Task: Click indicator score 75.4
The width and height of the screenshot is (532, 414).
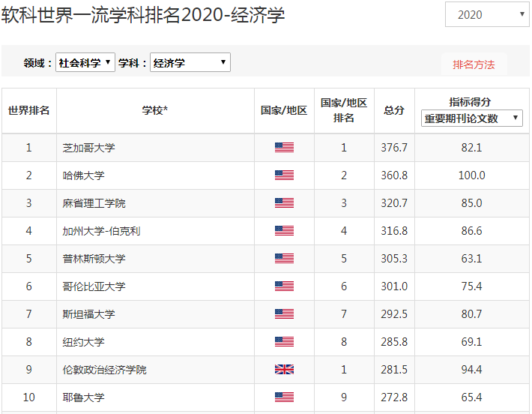Action: [x=471, y=286]
